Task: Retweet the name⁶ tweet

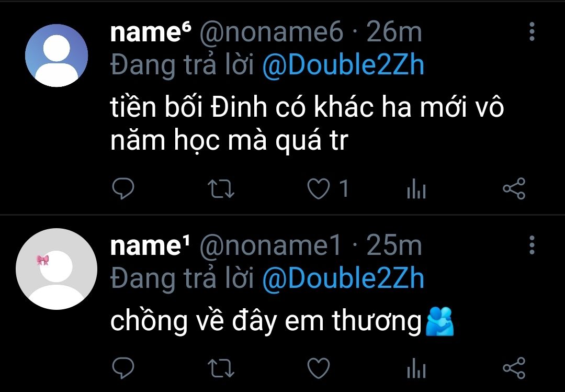Action: 221,189
